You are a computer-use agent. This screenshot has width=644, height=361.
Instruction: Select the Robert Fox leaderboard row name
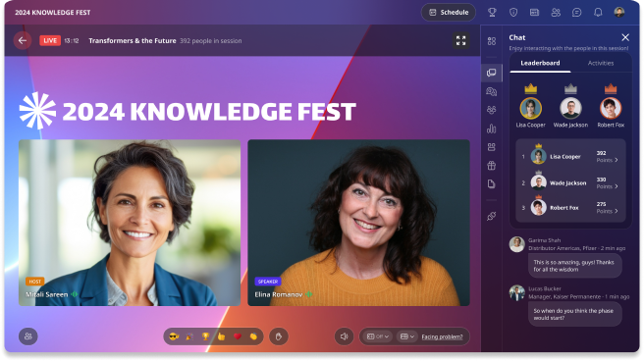[x=563, y=208]
